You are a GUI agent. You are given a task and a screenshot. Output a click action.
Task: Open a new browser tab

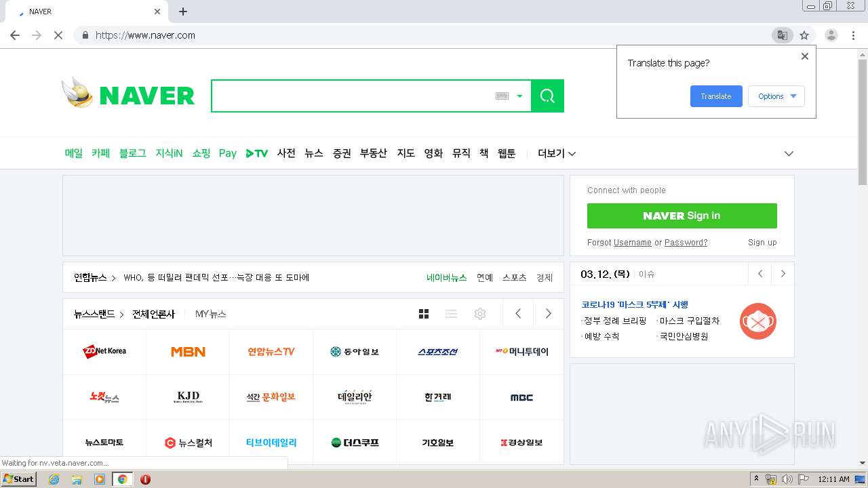[183, 12]
